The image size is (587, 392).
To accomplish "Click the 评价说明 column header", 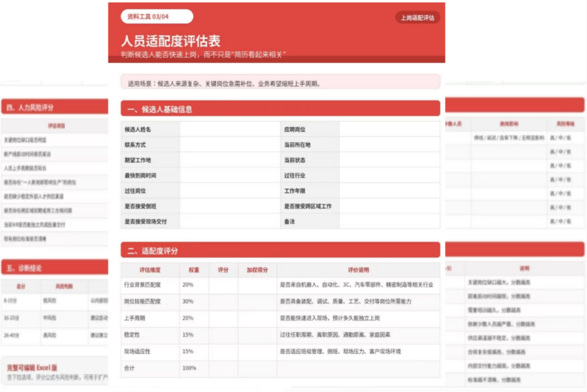I will (x=358, y=270).
